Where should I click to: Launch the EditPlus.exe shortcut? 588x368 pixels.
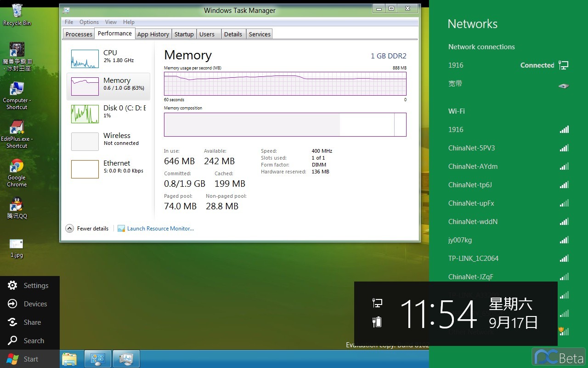pos(17,134)
